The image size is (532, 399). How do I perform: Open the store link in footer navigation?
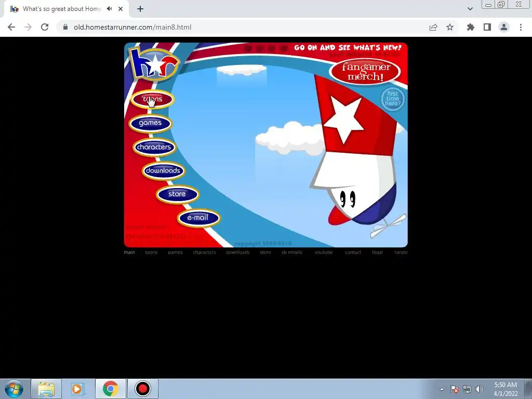(x=265, y=252)
